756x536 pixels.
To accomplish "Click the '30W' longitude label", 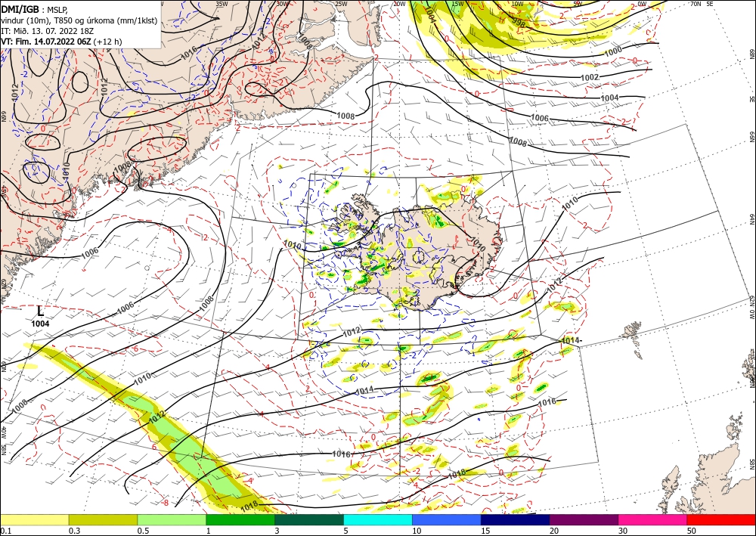I will click(283, 4).
